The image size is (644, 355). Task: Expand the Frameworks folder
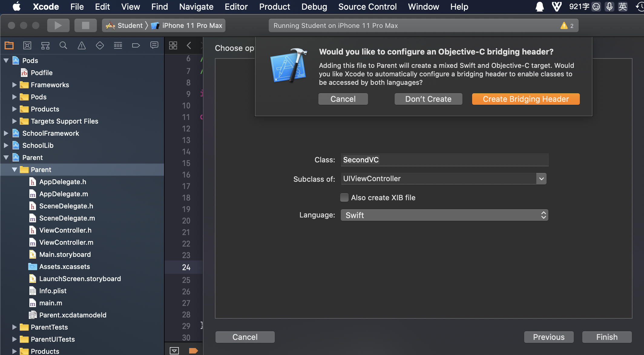tap(14, 85)
